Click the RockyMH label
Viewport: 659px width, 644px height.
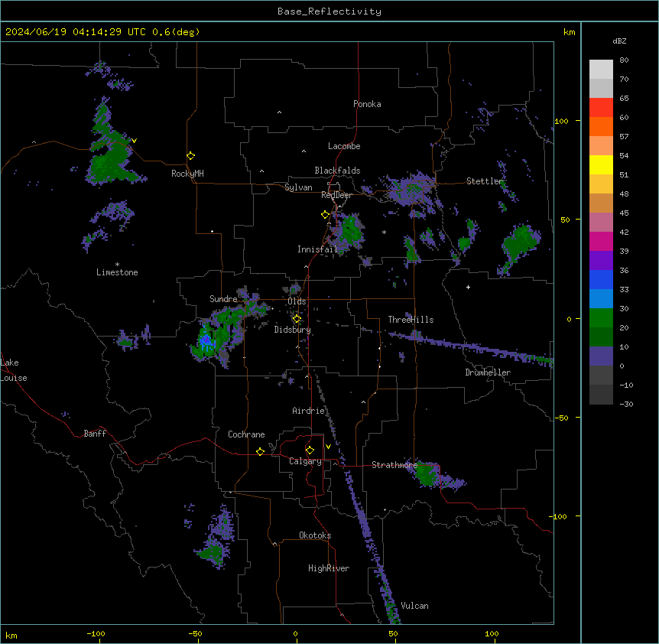click(x=187, y=174)
